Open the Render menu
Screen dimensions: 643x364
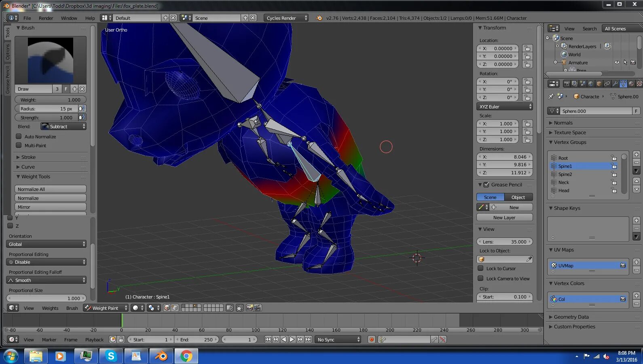pyautogui.click(x=46, y=18)
